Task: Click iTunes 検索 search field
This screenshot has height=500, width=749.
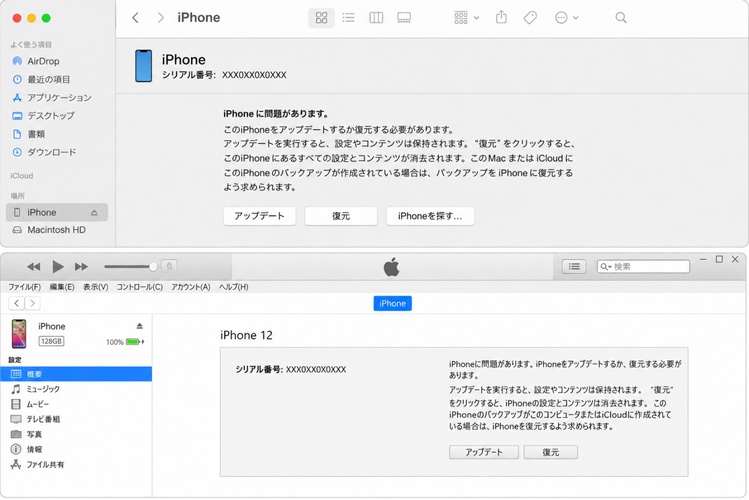Action: click(x=643, y=266)
